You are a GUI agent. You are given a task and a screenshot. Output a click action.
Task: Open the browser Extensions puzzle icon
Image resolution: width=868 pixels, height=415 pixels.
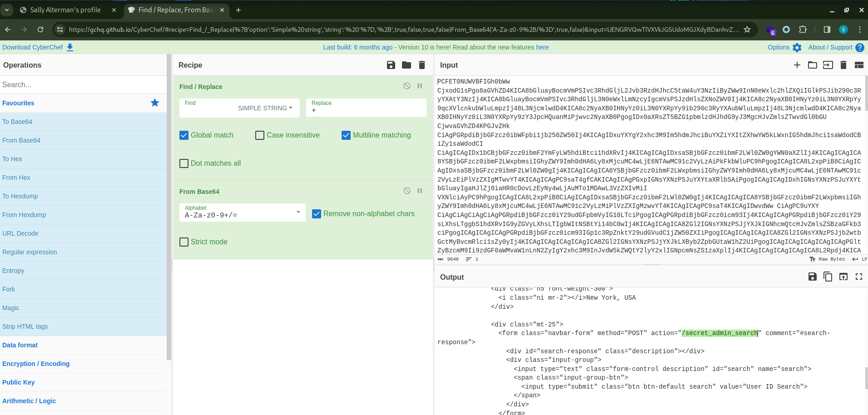(803, 30)
